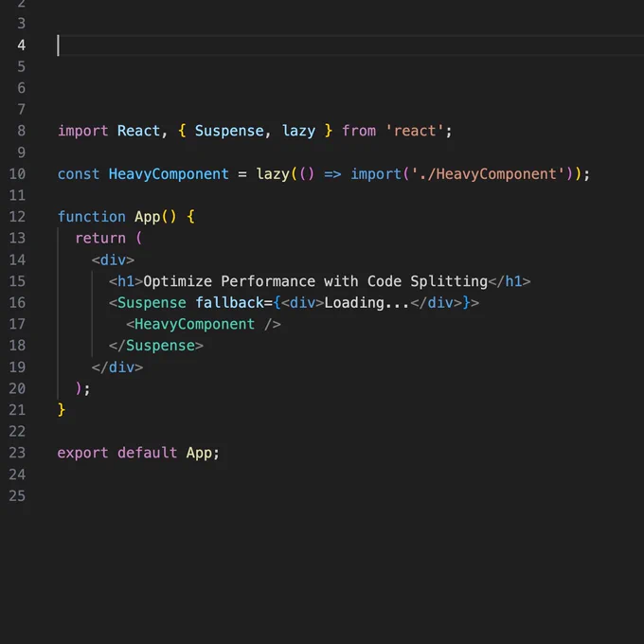This screenshot has width=644, height=644.
Task: Click the HeavyComponent JSX tag on line 17
Action: pyautogui.click(x=204, y=325)
